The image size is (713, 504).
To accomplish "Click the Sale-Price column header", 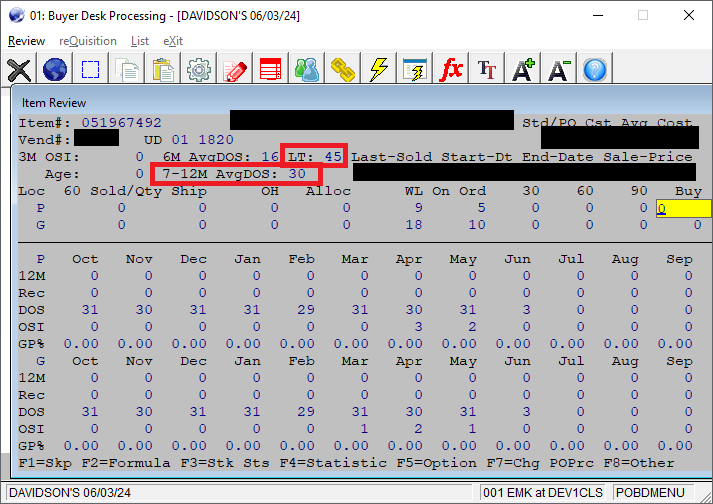I will [x=648, y=156].
